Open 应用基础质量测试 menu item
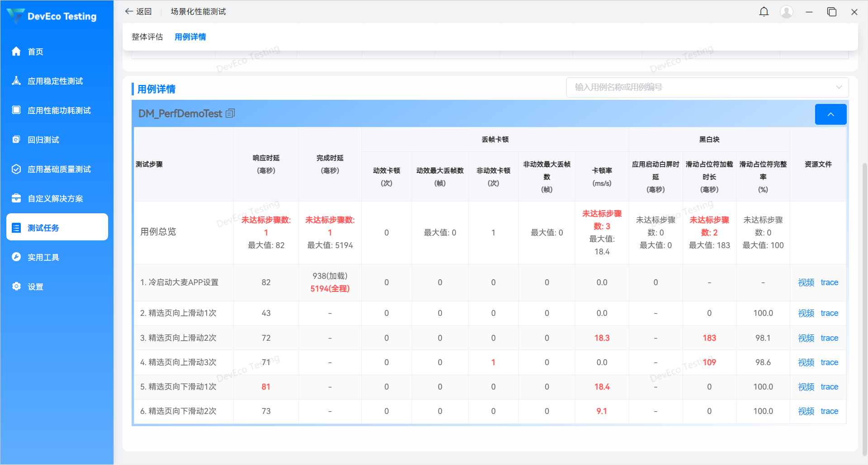868x465 pixels. click(x=57, y=169)
